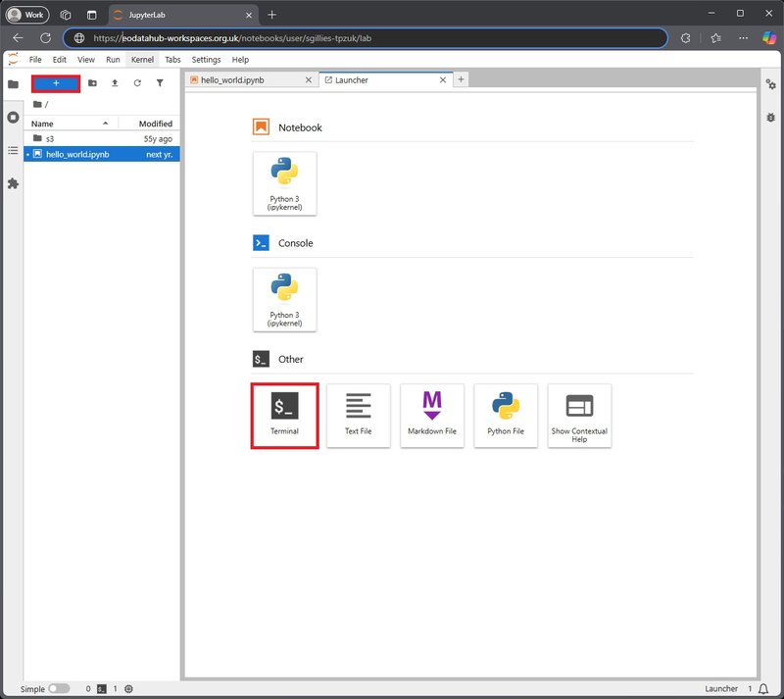Launch the Terminal from Other section
This screenshot has height=699, width=784.
pyautogui.click(x=284, y=415)
